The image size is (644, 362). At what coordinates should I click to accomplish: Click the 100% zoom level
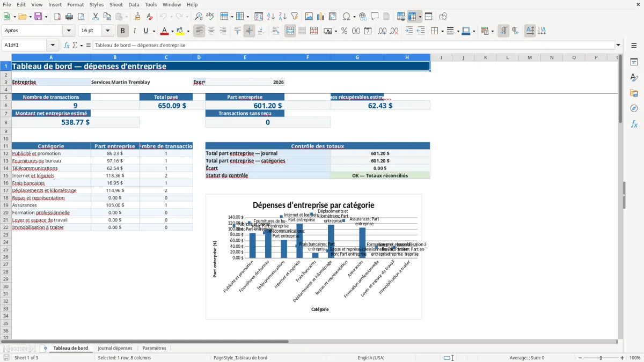[x=635, y=358]
